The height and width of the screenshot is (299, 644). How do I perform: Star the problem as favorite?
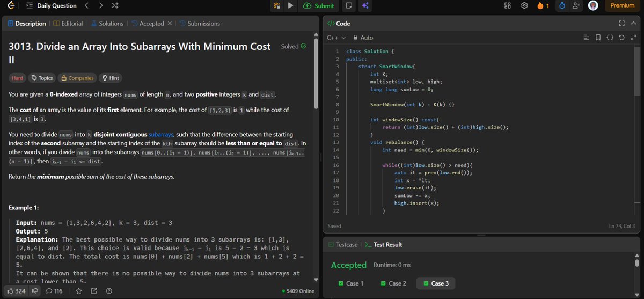click(x=79, y=291)
